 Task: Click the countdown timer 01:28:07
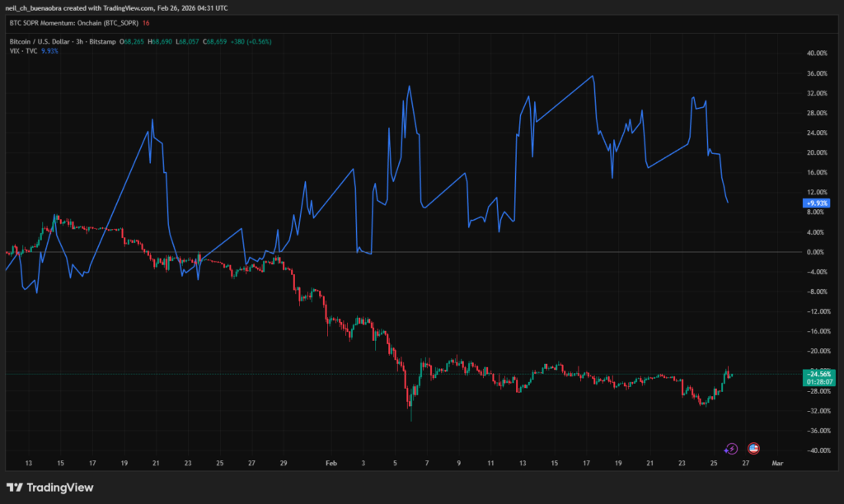(x=815, y=382)
